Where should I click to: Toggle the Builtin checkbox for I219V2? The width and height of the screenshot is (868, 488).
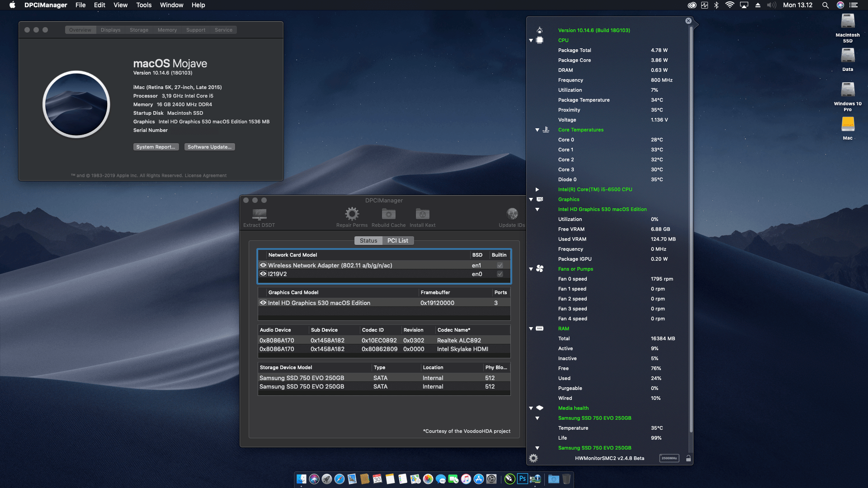(499, 274)
